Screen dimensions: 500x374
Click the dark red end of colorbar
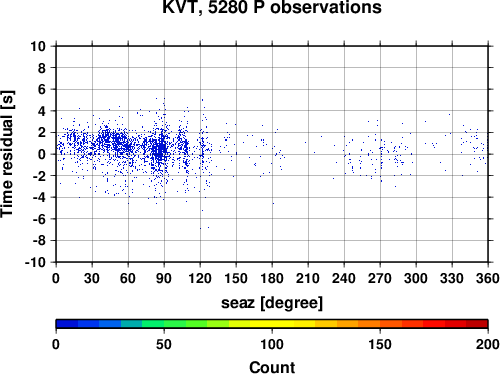click(x=477, y=324)
